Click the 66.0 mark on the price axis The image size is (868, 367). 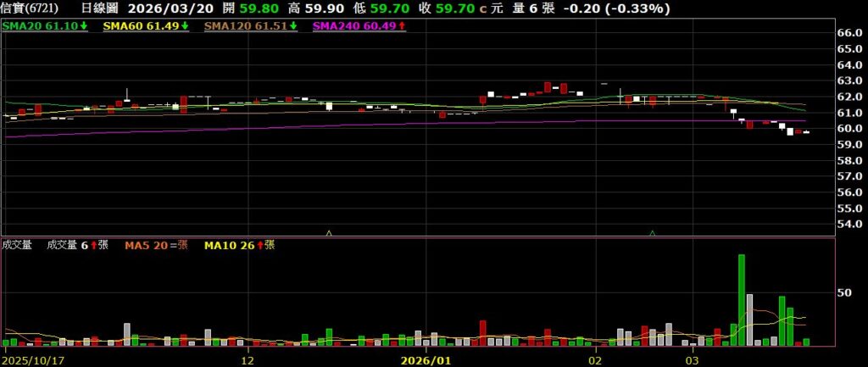tap(849, 33)
